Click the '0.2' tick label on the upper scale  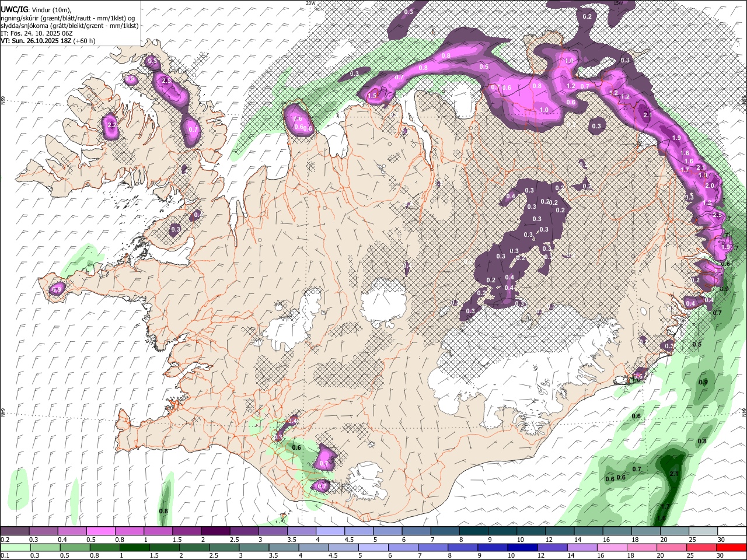5,540
